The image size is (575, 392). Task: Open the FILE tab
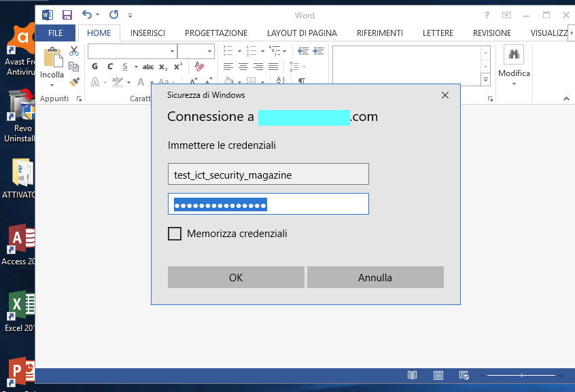click(55, 33)
